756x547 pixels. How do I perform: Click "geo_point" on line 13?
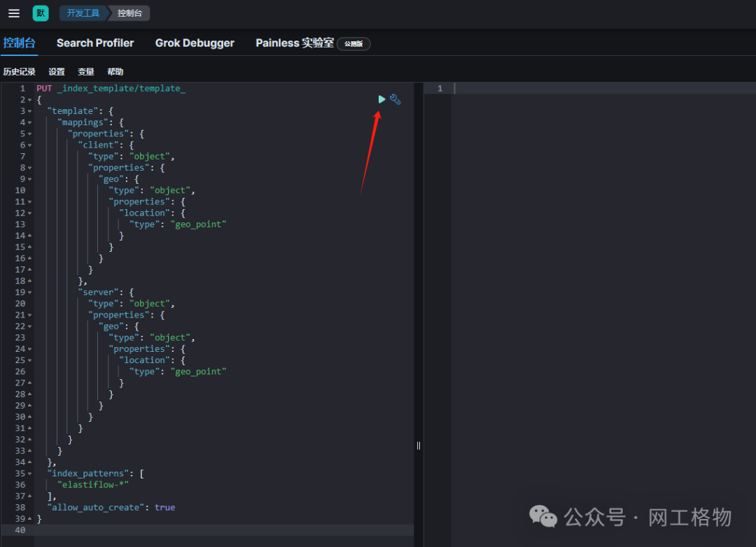[198, 224]
